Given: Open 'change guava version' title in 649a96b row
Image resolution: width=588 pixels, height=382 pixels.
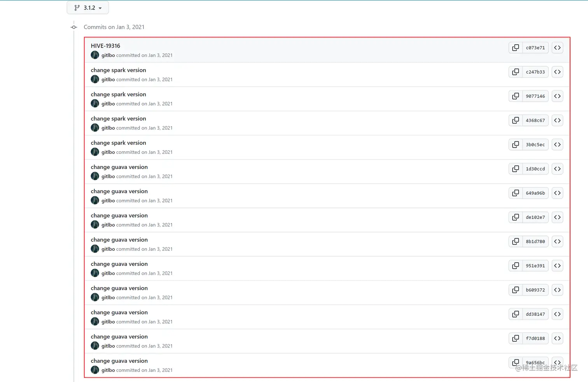Looking at the screenshot, I should pos(119,191).
